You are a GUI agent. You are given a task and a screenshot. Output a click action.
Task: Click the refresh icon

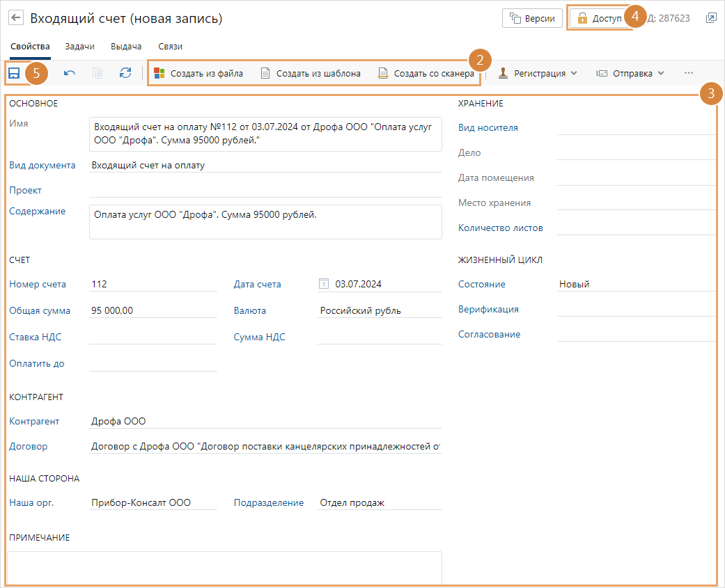point(125,73)
